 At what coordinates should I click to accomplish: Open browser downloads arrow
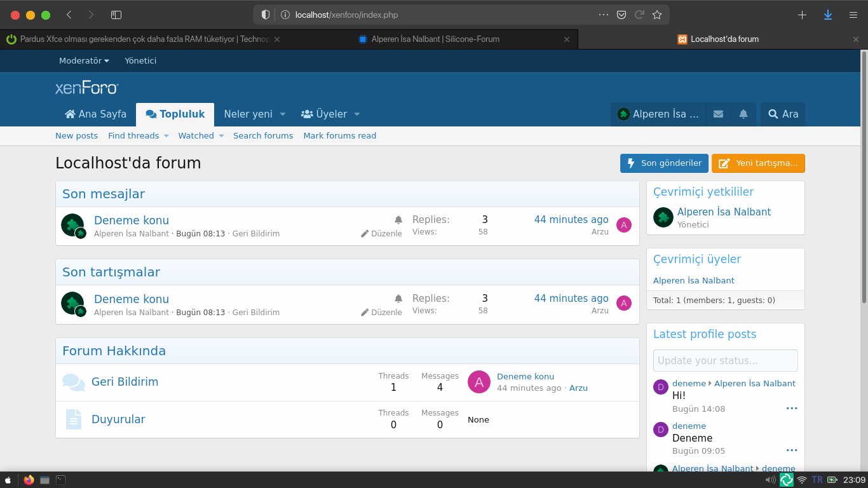coord(828,15)
